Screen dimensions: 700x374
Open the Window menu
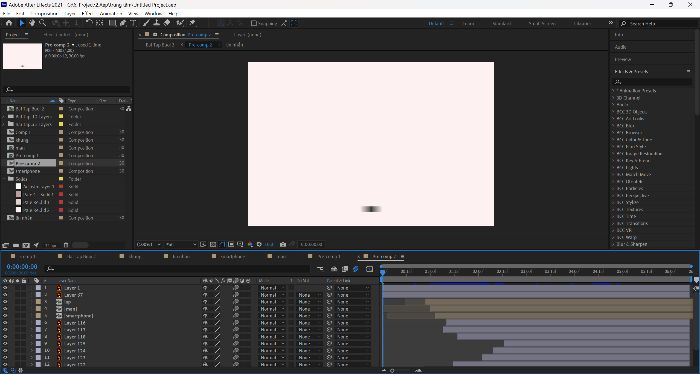(x=153, y=14)
